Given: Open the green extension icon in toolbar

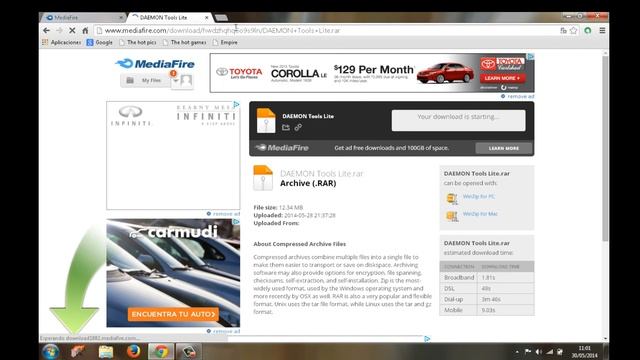Looking at the screenshot, I should click(x=588, y=31).
